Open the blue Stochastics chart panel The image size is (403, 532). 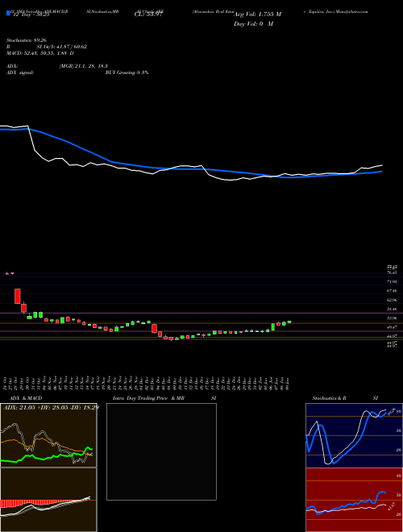pyautogui.click(x=354, y=435)
